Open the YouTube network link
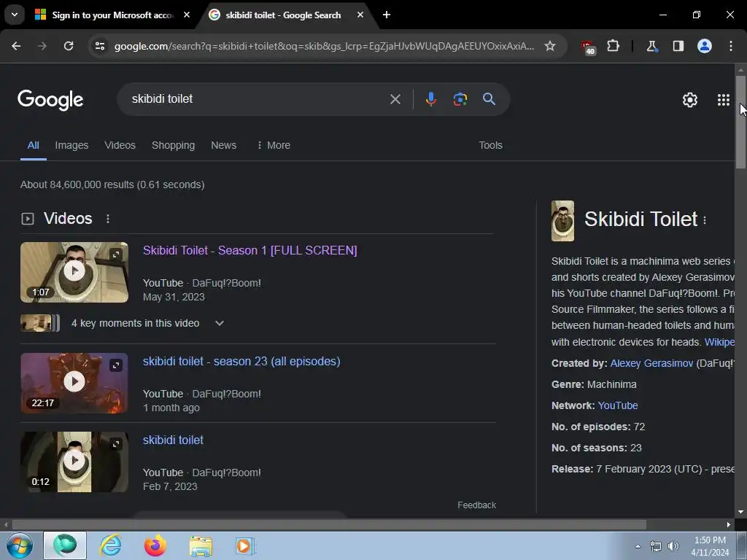This screenshot has height=560, width=747. (x=618, y=405)
